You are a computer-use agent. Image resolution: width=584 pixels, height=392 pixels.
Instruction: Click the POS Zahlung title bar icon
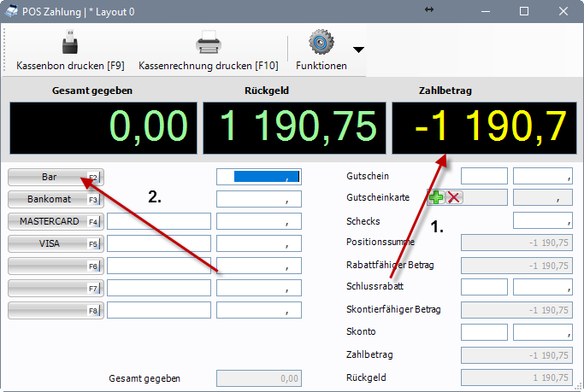(x=11, y=11)
